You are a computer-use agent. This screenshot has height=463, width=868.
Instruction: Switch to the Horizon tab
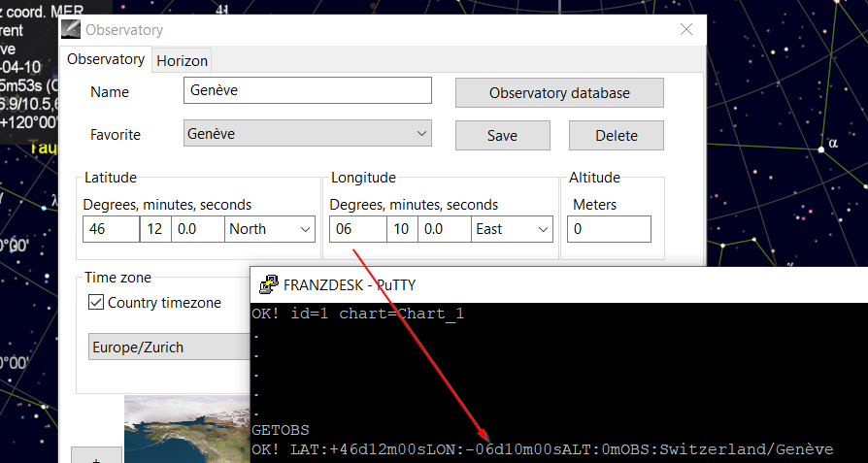pyautogui.click(x=182, y=61)
